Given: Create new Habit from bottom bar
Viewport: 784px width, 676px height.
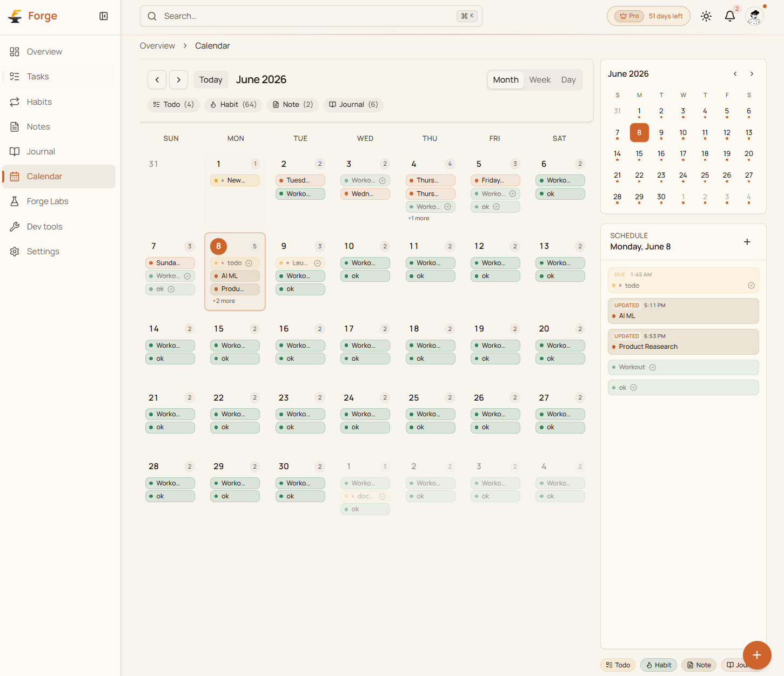Looking at the screenshot, I should click(x=659, y=665).
